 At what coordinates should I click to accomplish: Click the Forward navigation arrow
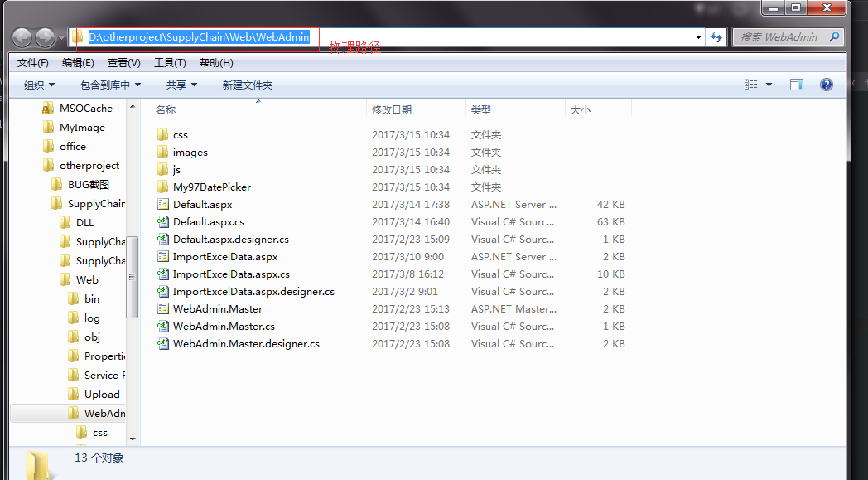45,37
